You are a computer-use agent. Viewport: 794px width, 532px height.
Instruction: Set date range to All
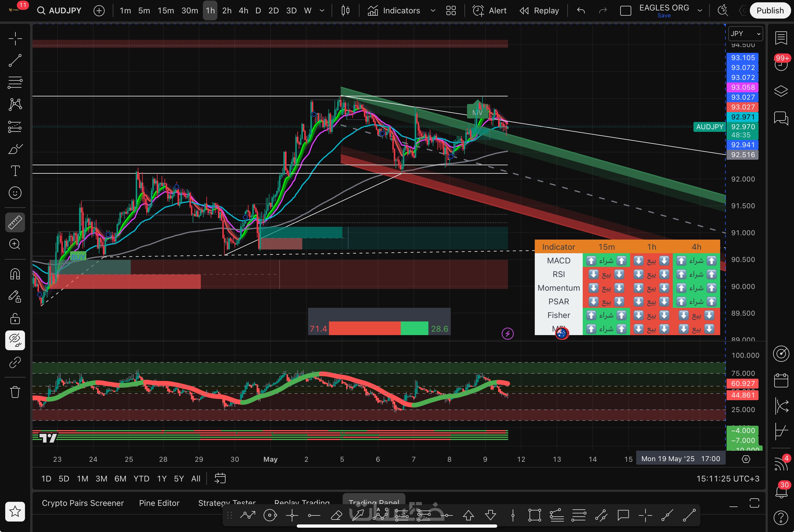196,478
